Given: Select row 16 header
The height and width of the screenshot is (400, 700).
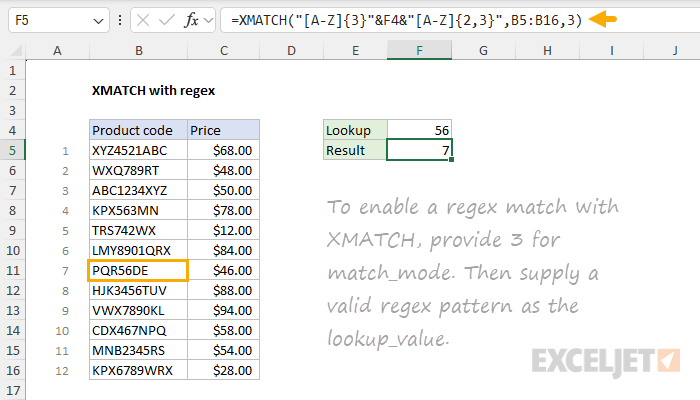Looking at the screenshot, I should coord(12,371).
